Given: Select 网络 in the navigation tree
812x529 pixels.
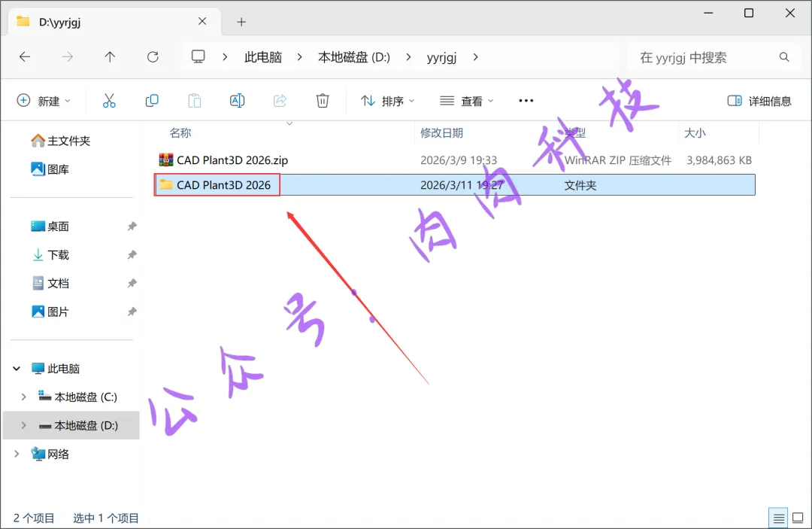Looking at the screenshot, I should [50, 455].
